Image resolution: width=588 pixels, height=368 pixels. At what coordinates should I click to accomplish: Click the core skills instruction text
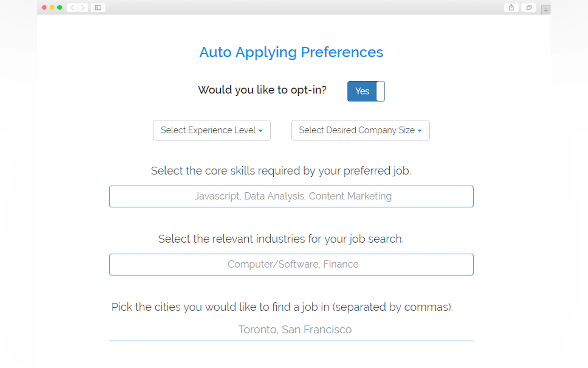click(x=281, y=171)
